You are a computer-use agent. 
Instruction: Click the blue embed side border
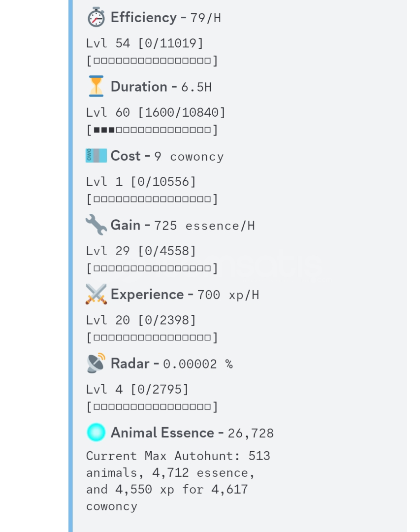pos(70,266)
